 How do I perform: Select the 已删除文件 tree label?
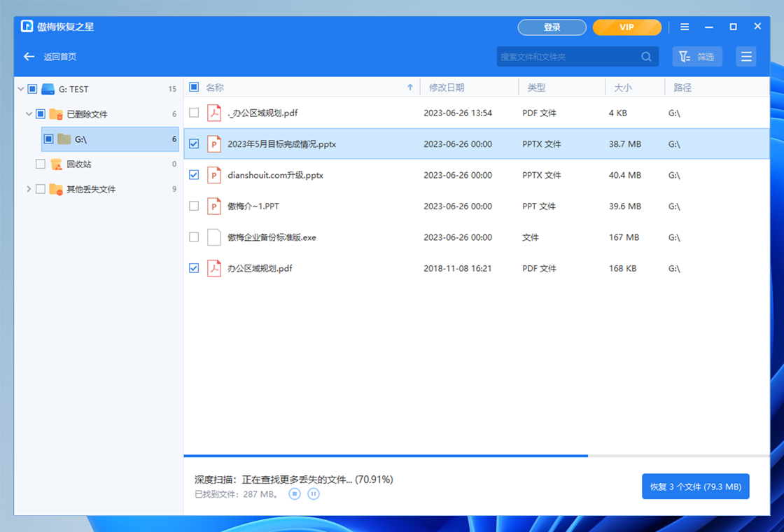tap(87, 114)
